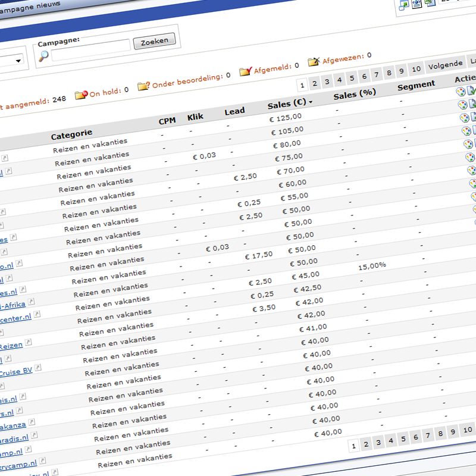The image size is (476, 476).
Task: Click external link icon next to es.nl
Action: pos(23,289)
